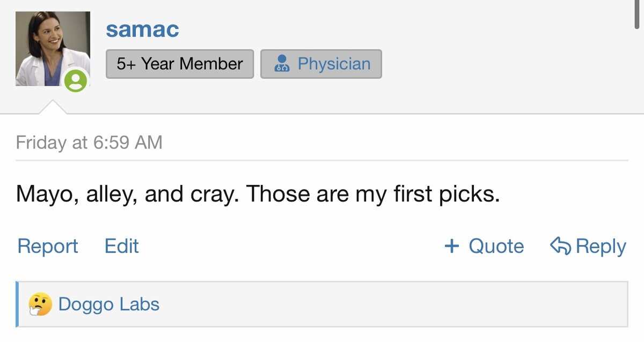
Task: Open samac's profile picture
Action: click(53, 49)
